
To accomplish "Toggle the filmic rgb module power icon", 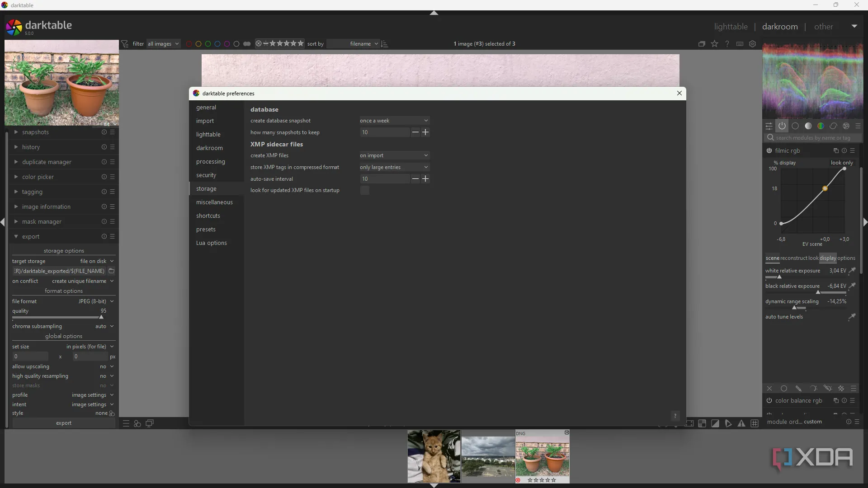I will click(x=769, y=151).
